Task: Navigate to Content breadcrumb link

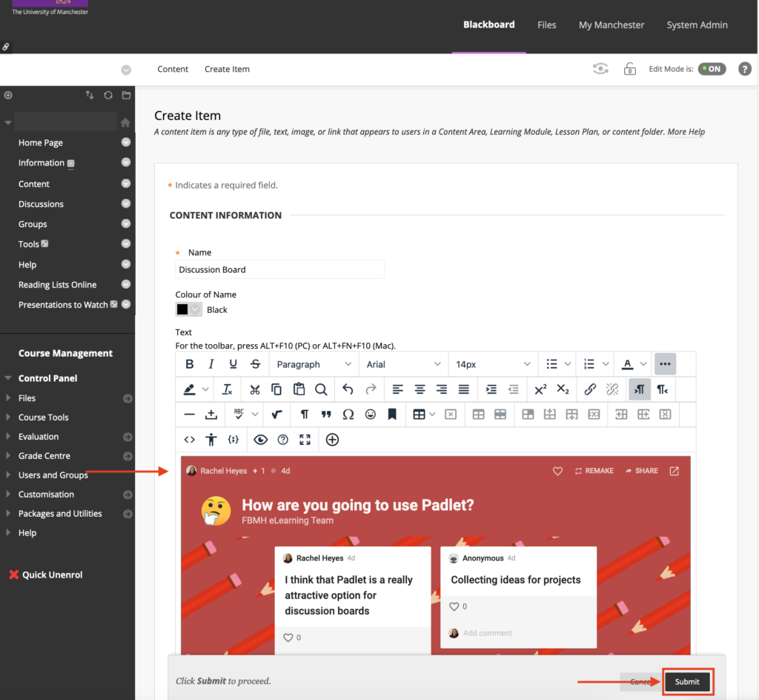Action: pyautogui.click(x=173, y=69)
